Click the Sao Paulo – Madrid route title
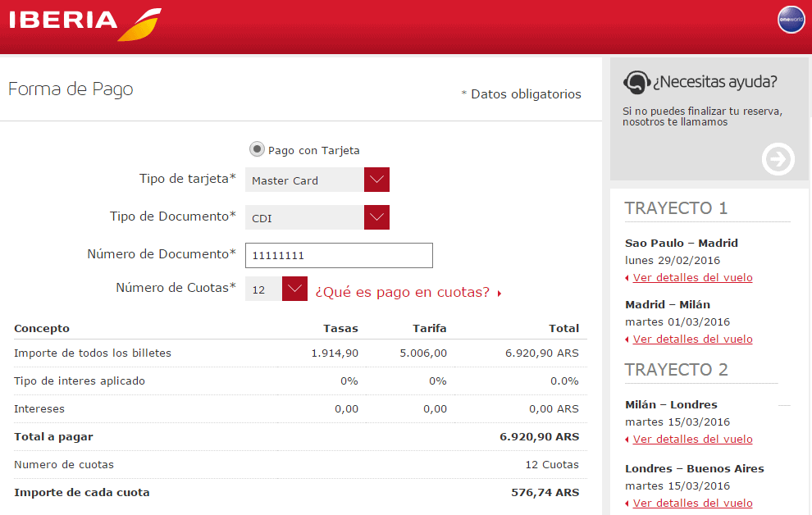812x515 pixels. tap(681, 243)
